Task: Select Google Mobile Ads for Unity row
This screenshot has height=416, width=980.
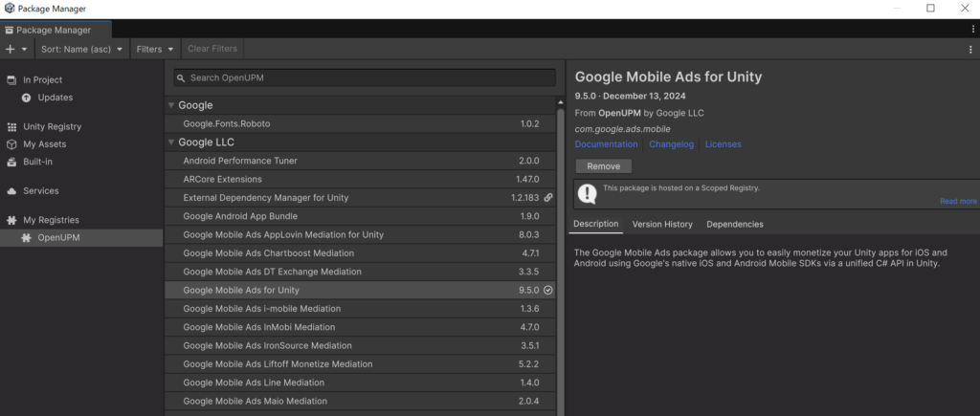Action: 360,290
